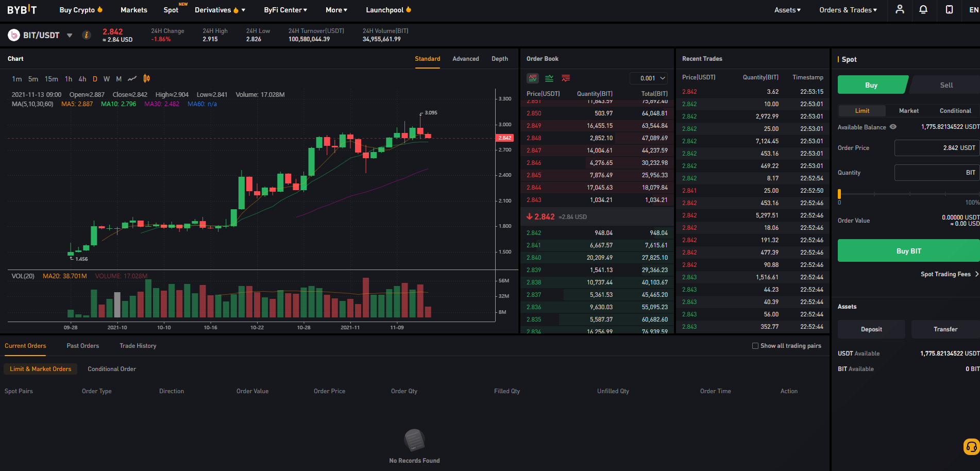Expand Spot Trading Fees chevron
Screen dimensions: 980x471
click(977, 274)
